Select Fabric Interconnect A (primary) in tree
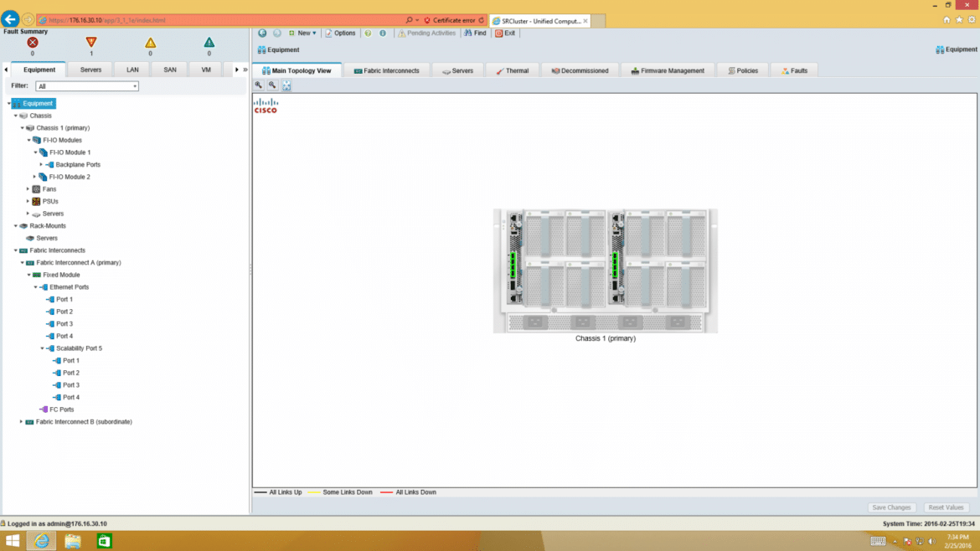Viewport: 980px width, 551px height. tap(79, 263)
